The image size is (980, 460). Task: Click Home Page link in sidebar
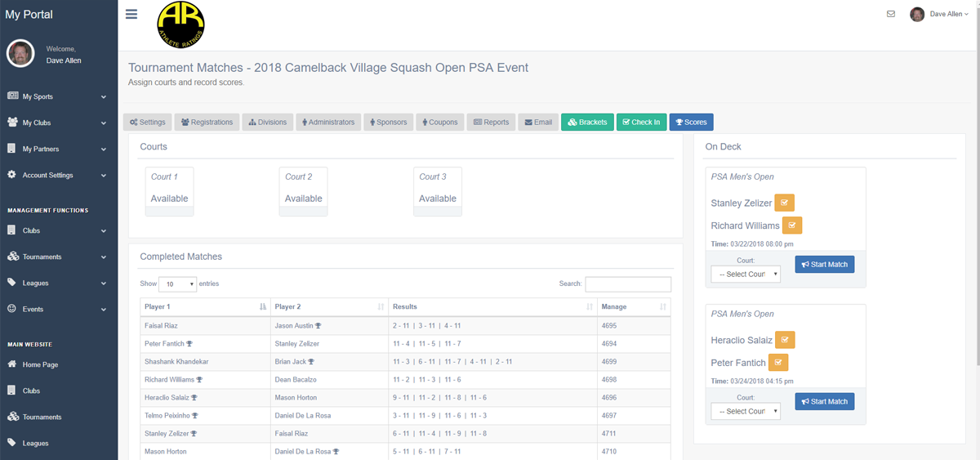40,364
